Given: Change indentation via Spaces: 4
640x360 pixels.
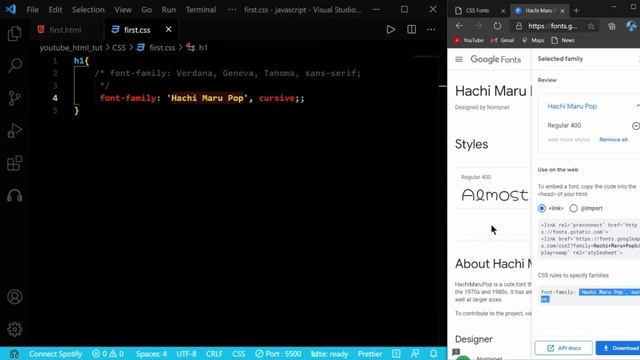Looking at the screenshot, I should (151, 354).
